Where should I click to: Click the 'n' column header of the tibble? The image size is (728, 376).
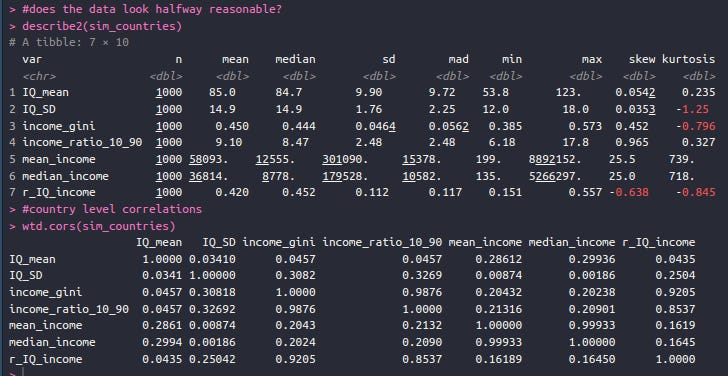point(179,59)
